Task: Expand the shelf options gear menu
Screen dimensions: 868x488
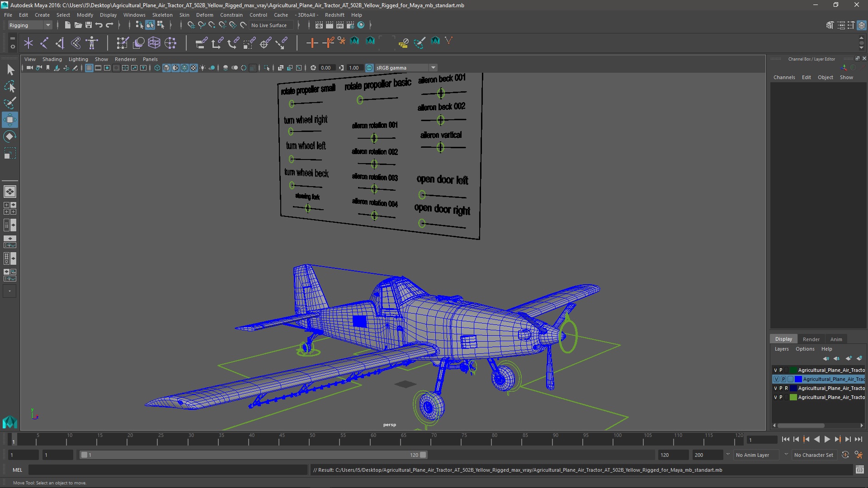Action: click(x=12, y=46)
